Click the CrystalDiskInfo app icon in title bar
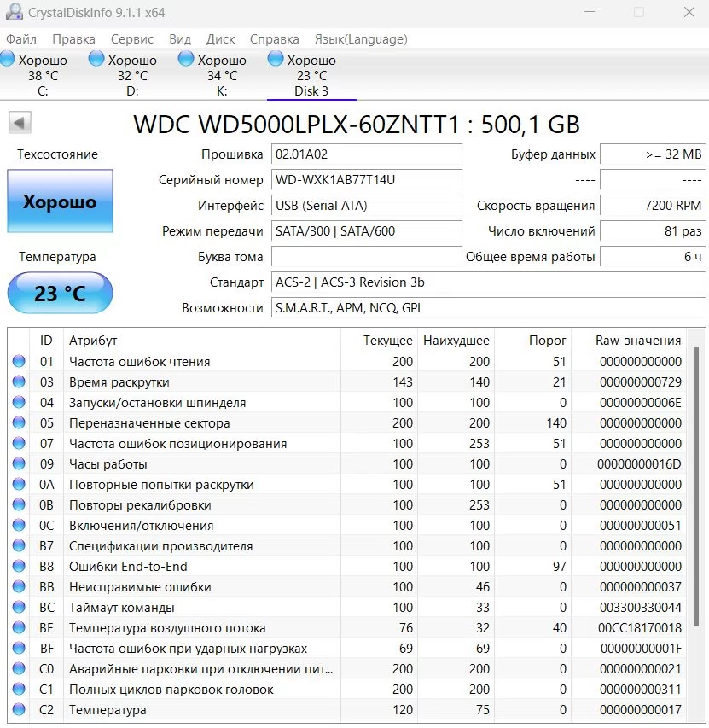Viewport: 709px width, 728px height. point(15,12)
